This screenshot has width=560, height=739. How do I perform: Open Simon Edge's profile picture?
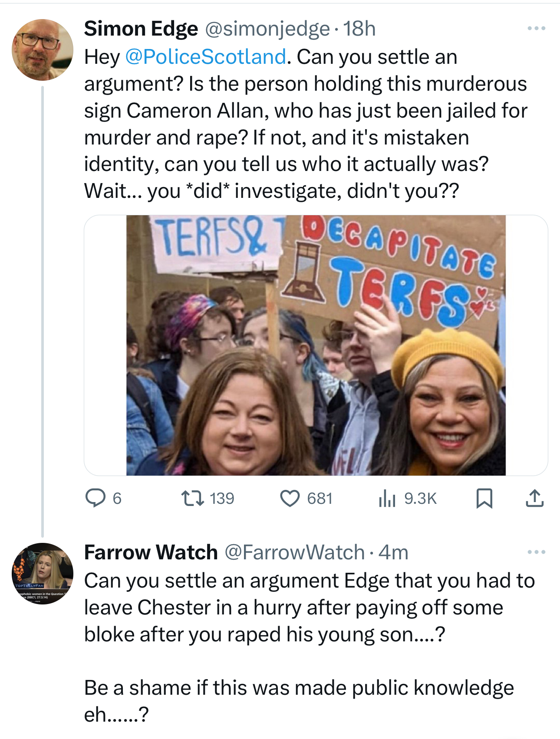(x=42, y=50)
